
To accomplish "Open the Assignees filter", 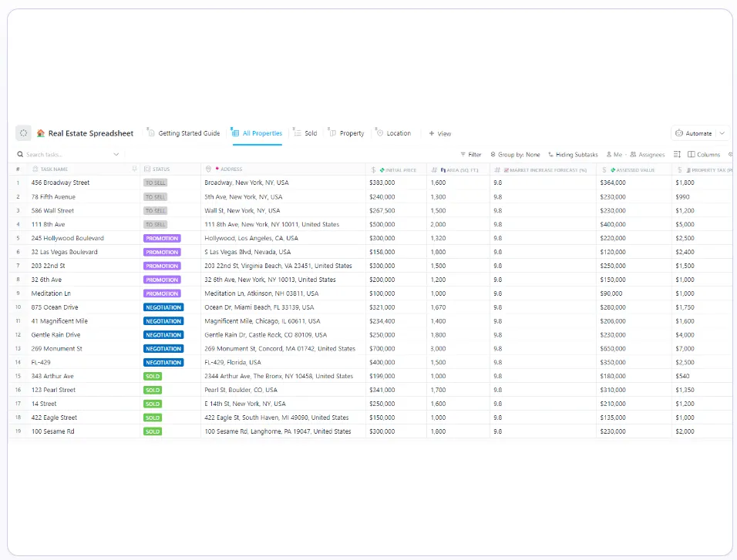I will pos(648,155).
